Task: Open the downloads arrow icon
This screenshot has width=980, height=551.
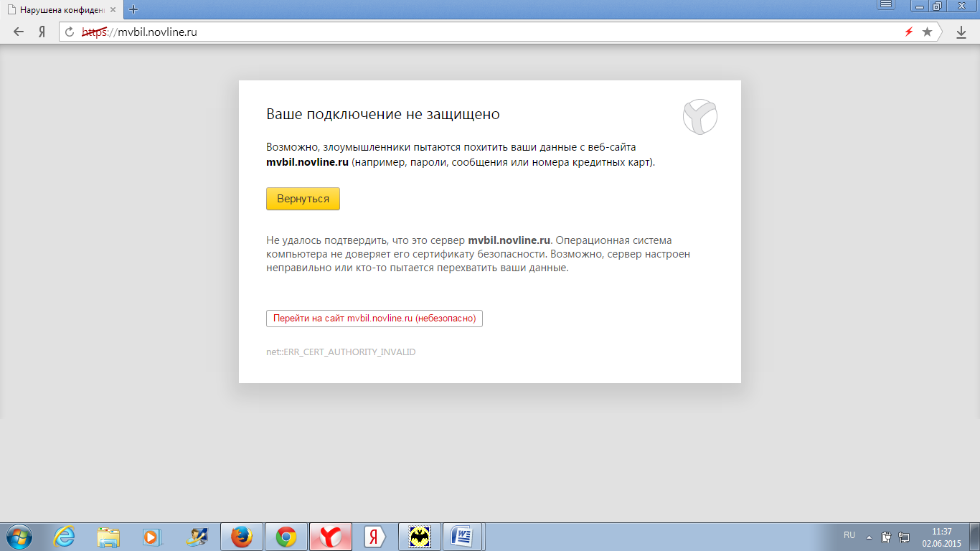Action: pos(961,32)
